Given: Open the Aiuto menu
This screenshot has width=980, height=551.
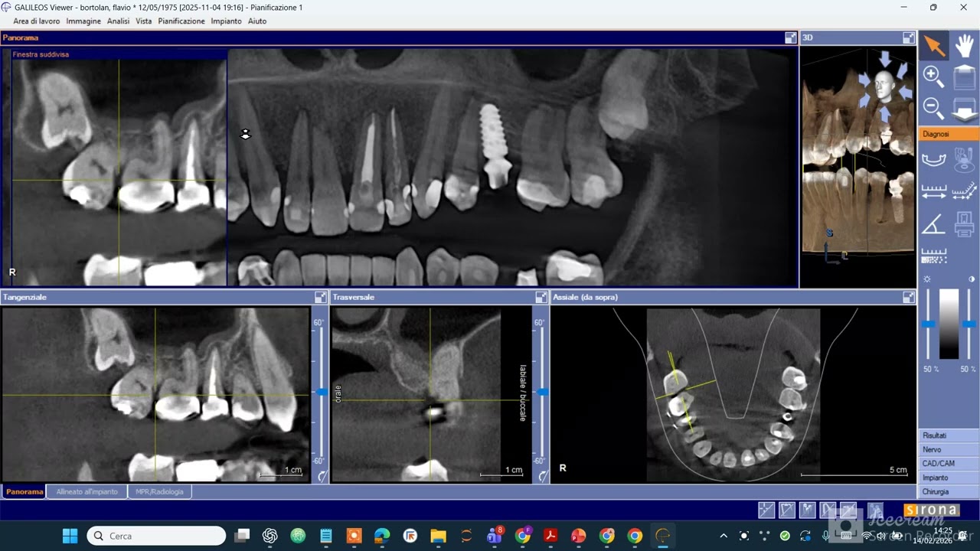Looking at the screenshot, I should coord(257,21).
